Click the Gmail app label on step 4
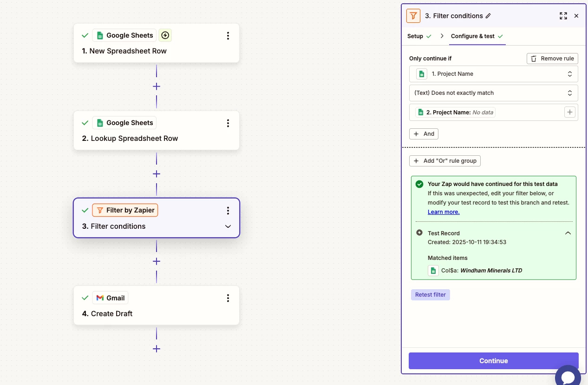588x385 pixels. (111, 298)
